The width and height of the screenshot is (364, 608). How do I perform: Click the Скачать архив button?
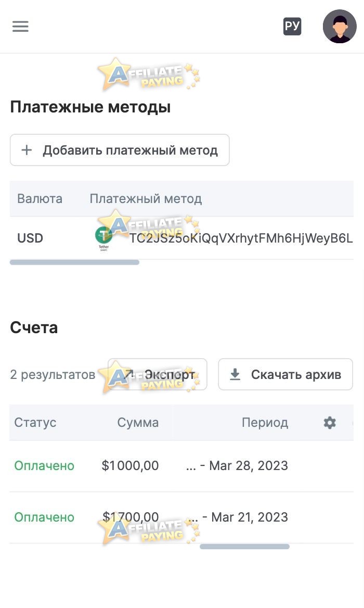click(x=285, y=374)
